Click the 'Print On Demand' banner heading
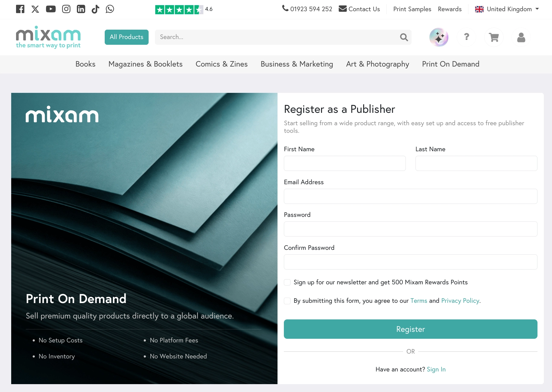The height and width of the screenshot is (392, 552). click(x=76, y=299)
